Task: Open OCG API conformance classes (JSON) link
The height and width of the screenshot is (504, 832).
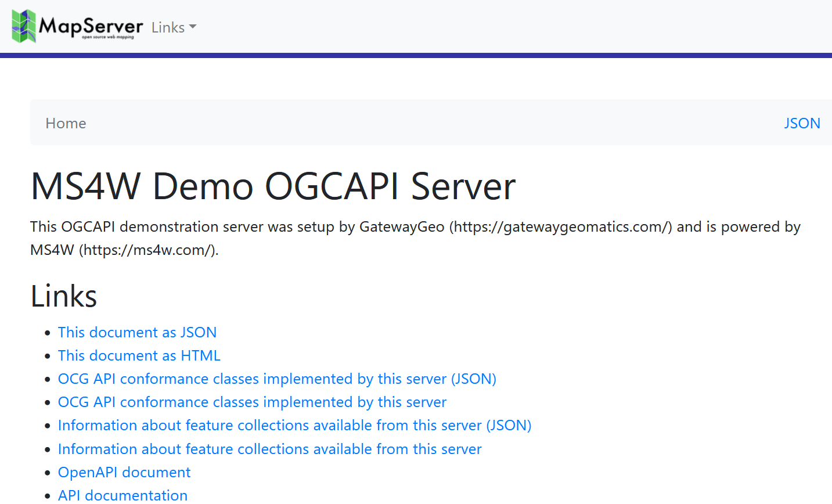Action: (277, 379)
